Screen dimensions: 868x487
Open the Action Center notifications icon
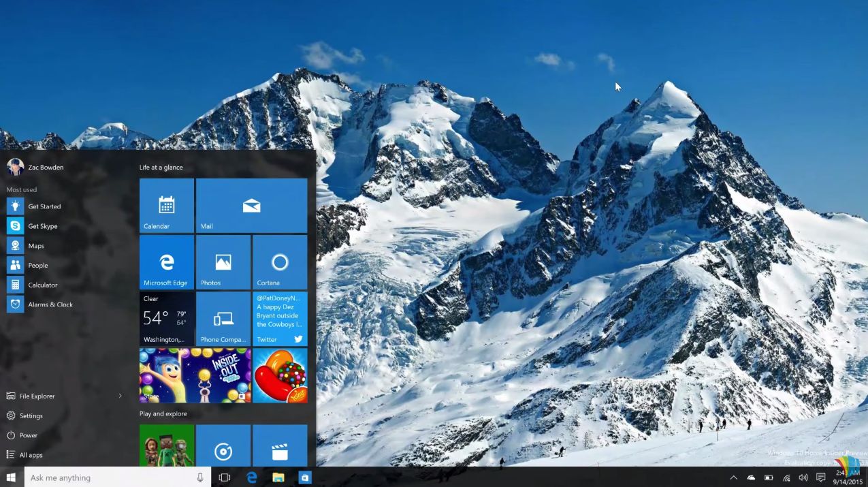coord(821,477)
